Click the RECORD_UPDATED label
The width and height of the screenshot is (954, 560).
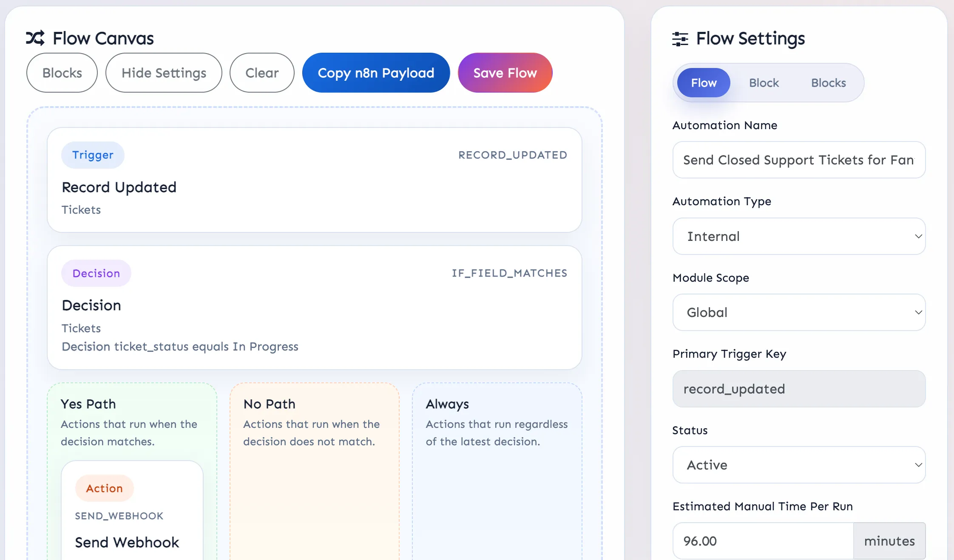pyautogui.click(x=513, y=155)
